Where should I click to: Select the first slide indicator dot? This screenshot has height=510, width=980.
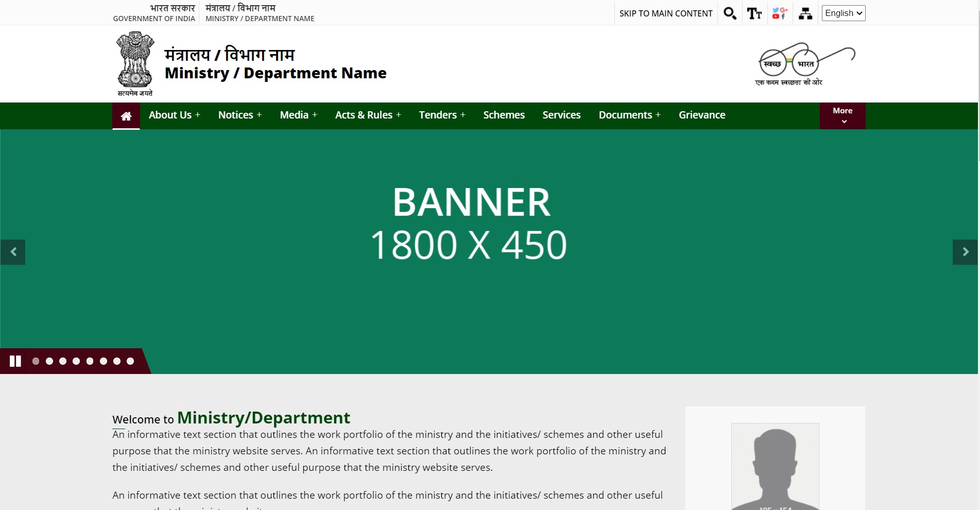coord(36,361)
